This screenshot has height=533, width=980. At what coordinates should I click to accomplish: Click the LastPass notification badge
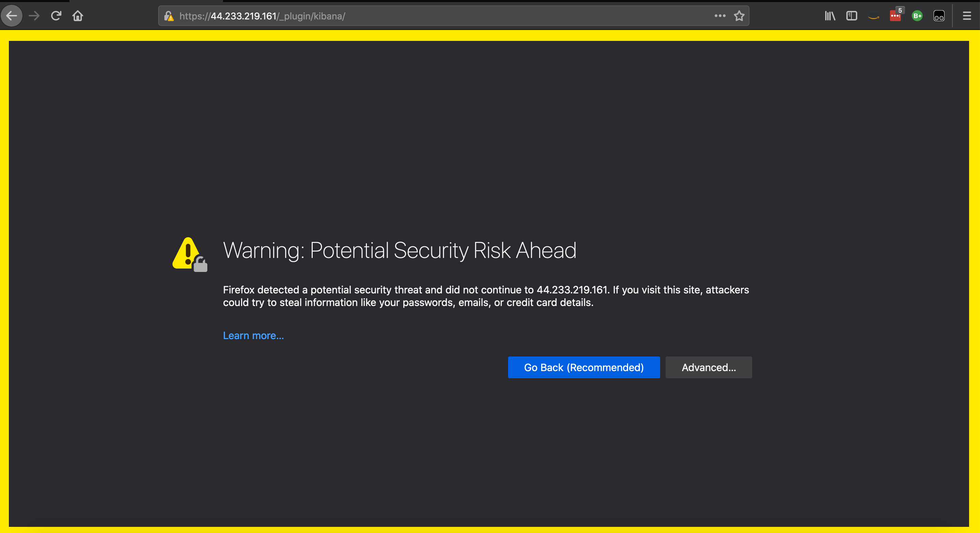point(900,11)
